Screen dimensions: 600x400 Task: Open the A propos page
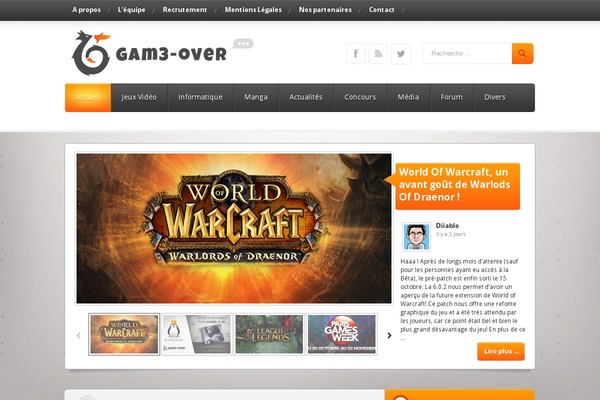[x=86, y=10]
